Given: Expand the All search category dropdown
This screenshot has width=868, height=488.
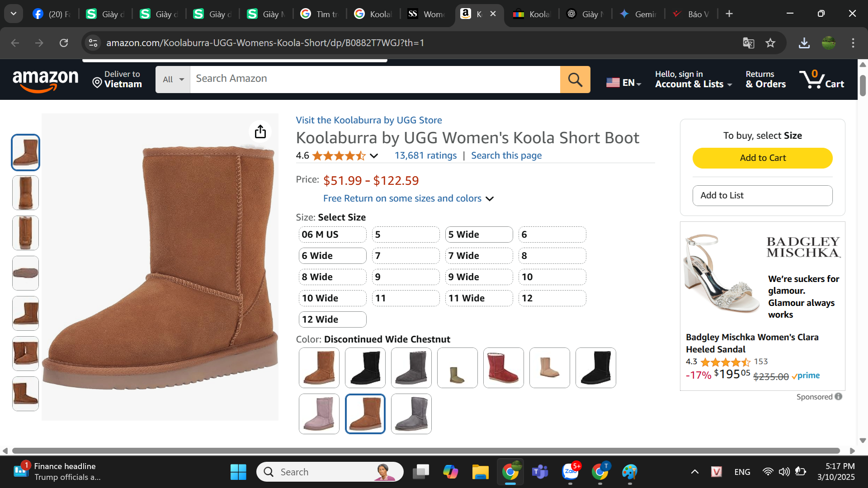Looking at the screenshot, I should coord(173,80).
